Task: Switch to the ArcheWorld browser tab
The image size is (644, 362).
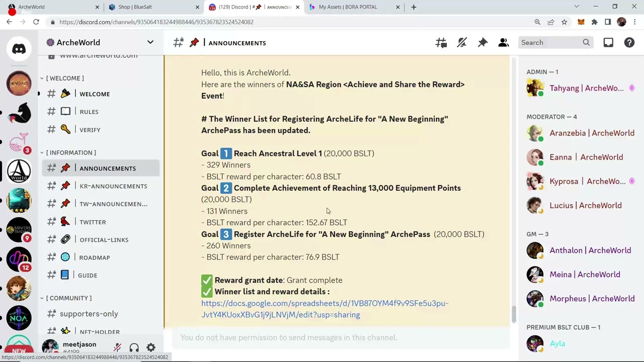Action: [53, 7]
